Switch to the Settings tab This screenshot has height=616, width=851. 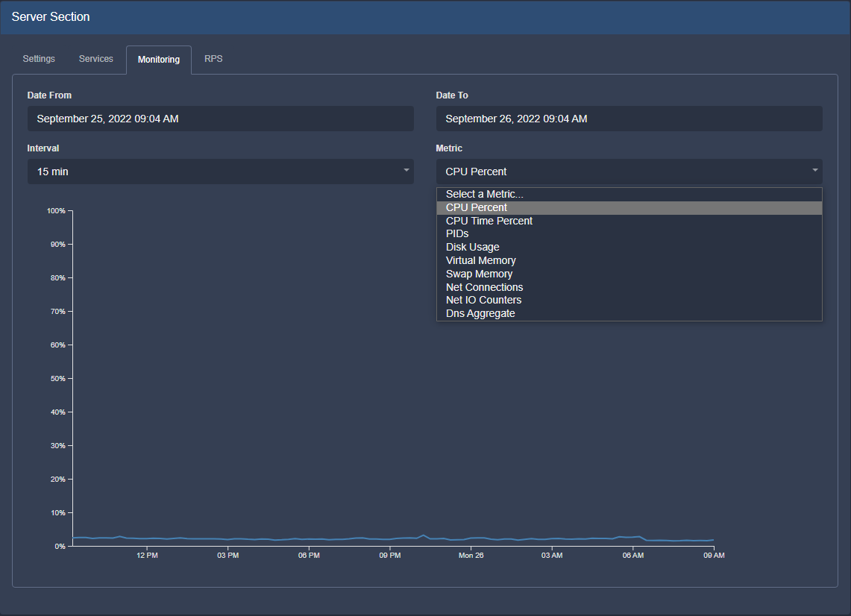[39, 59]
